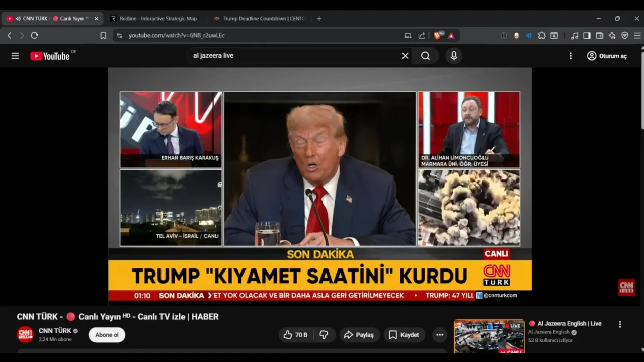
Task: Close the CNN TÜRK tab
Action: [x=96, y=18]
